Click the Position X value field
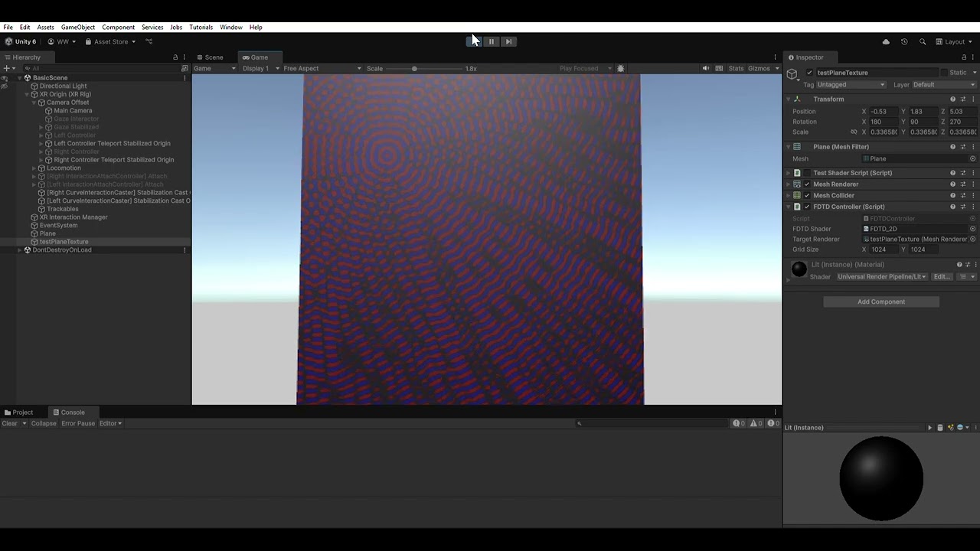The width and height of the screenshot is (980, 551). coord(884,112)
